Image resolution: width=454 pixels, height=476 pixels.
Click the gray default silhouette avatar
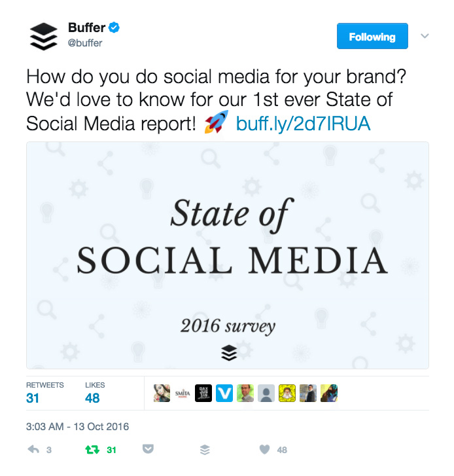tap(266, 393)
